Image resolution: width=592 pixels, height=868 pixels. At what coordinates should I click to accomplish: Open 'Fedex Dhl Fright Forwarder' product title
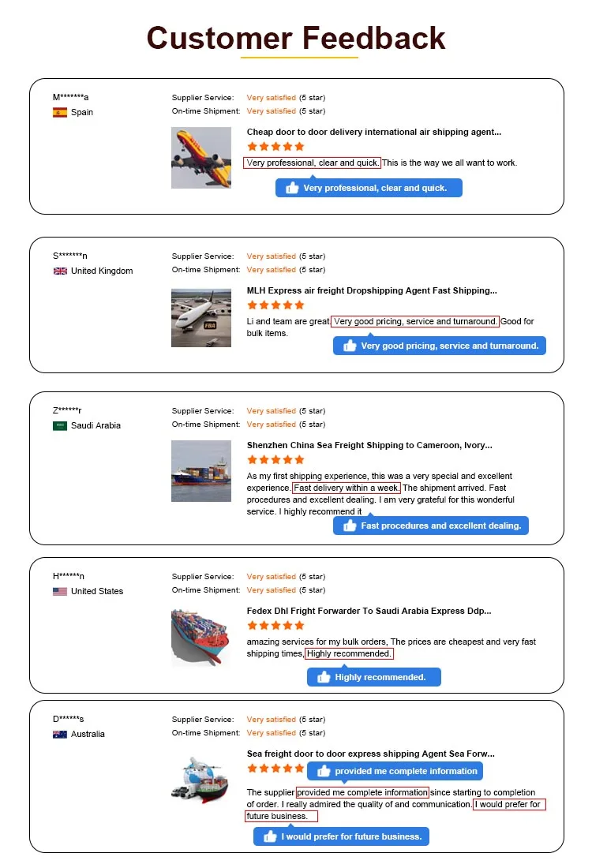pyautogui.click(x=369, y=611)
